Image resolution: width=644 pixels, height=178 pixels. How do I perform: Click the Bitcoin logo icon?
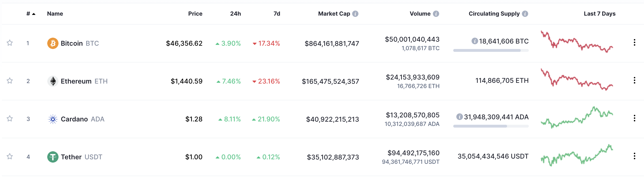53,43
